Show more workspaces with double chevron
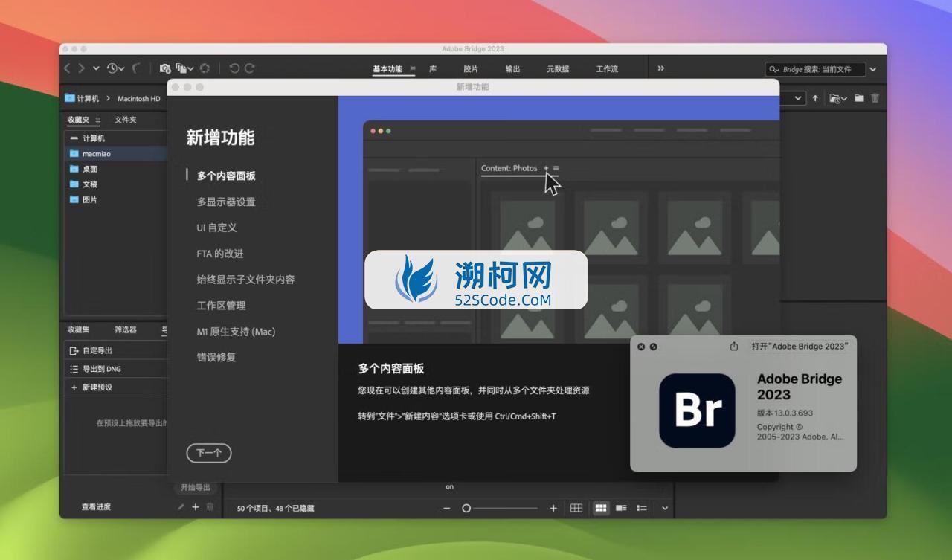This screenshot has width=952, height=560. tap(660, 68)
